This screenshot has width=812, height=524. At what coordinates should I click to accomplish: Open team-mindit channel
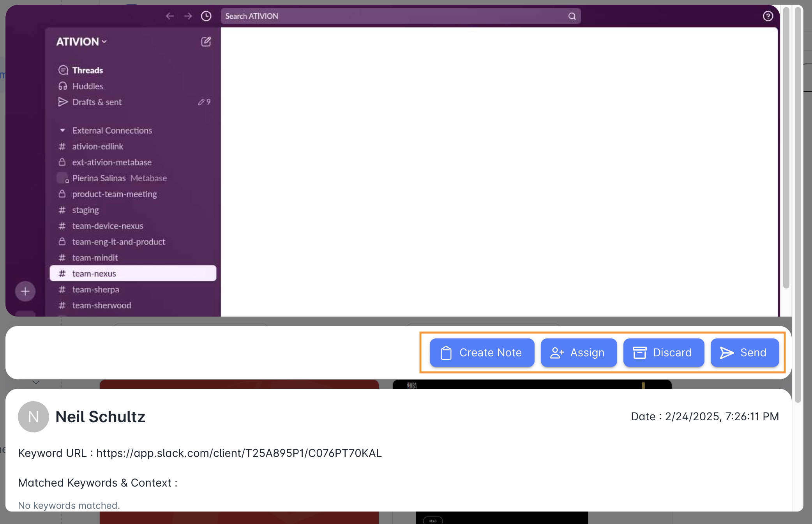coord(95,258)
